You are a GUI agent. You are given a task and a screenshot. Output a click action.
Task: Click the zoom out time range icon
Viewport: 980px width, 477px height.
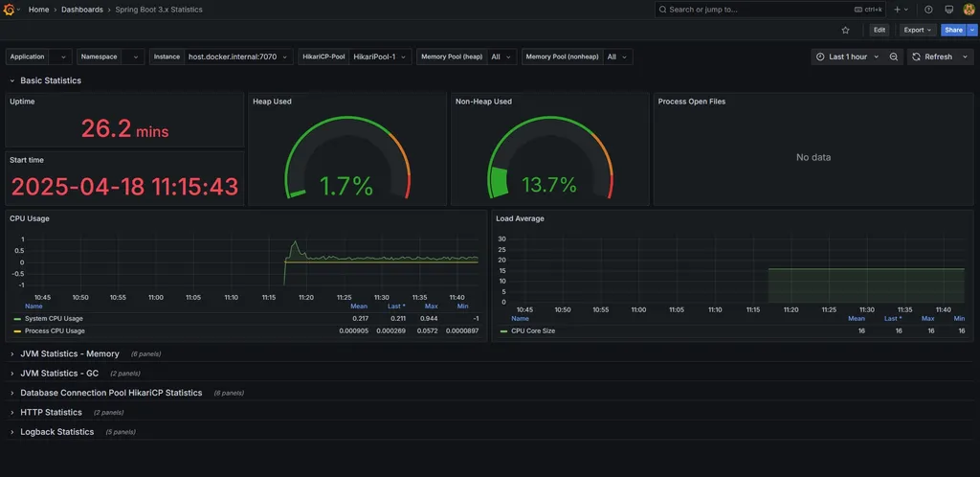pos(894,57)
